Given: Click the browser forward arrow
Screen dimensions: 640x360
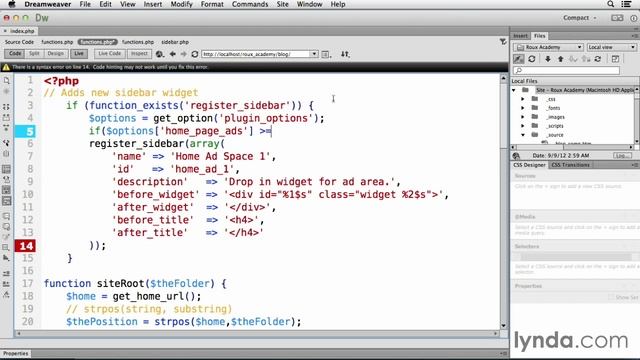Looking at the screenshot, I should pyautogui.click(x=183, y=54).
